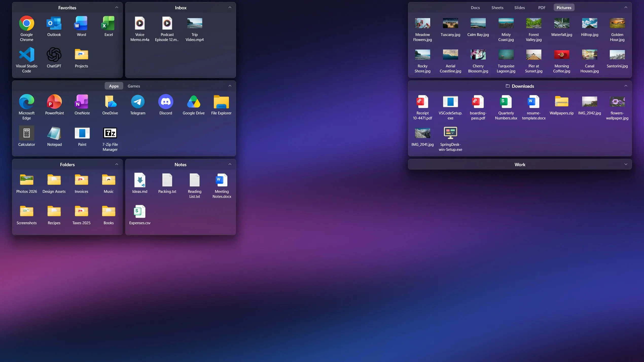Switch to the Sheets tab

(497, 8)
